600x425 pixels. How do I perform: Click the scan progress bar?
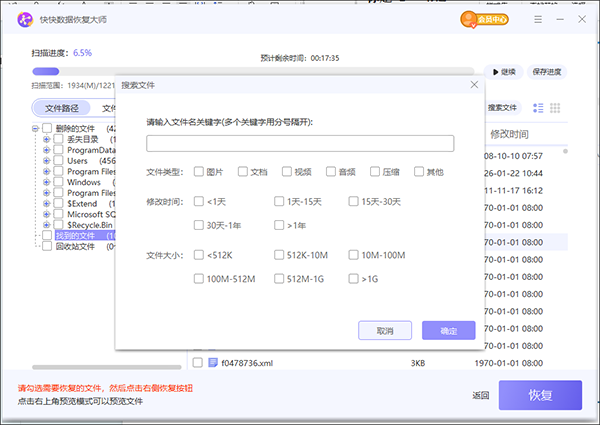pos(253,71)
